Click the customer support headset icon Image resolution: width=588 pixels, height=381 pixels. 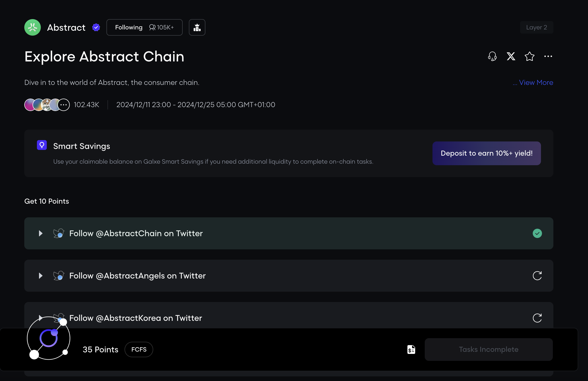coord(492,56)
